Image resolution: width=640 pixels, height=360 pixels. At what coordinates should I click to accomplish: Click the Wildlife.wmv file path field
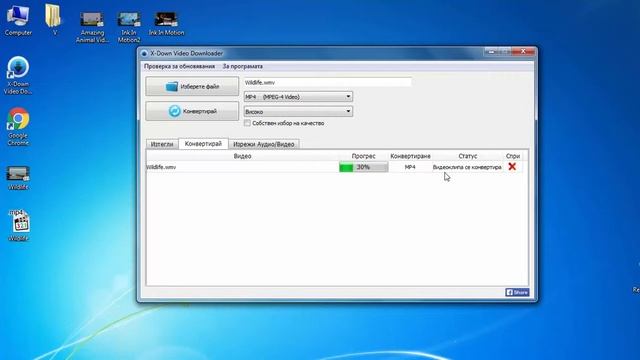click(x=328, y=82)
